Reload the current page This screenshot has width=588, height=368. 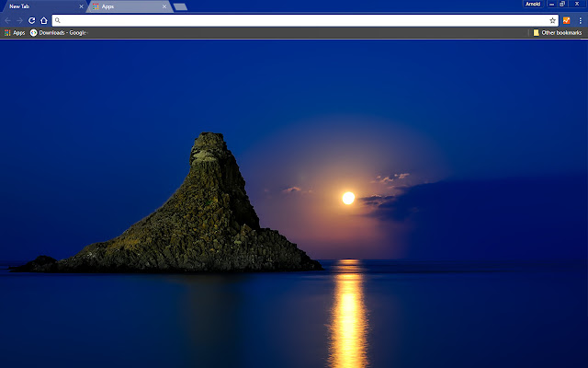click(32, 20)
